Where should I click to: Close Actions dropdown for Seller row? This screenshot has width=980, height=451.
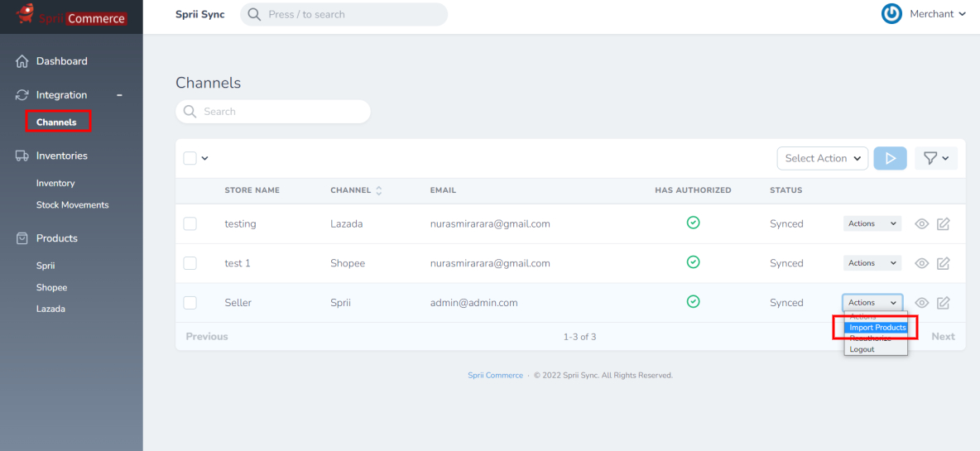(872, 302)
